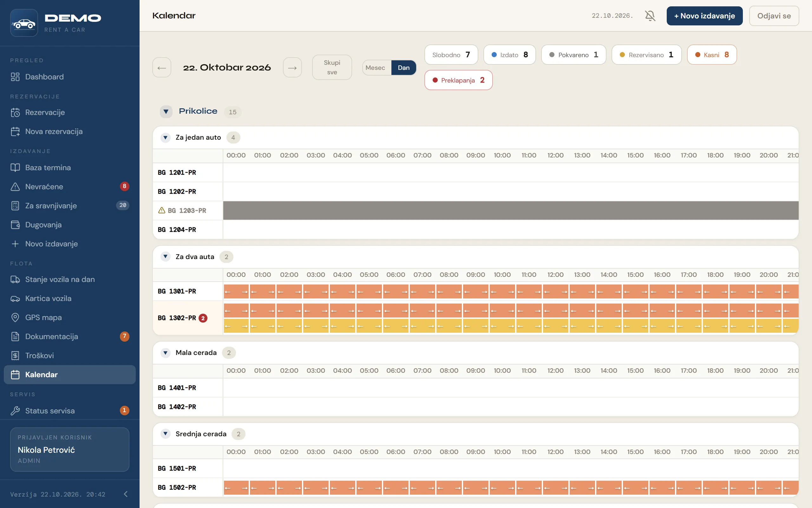Open Baza termina in sidebar
812x508 pixels.
click(x=70, y=167)
